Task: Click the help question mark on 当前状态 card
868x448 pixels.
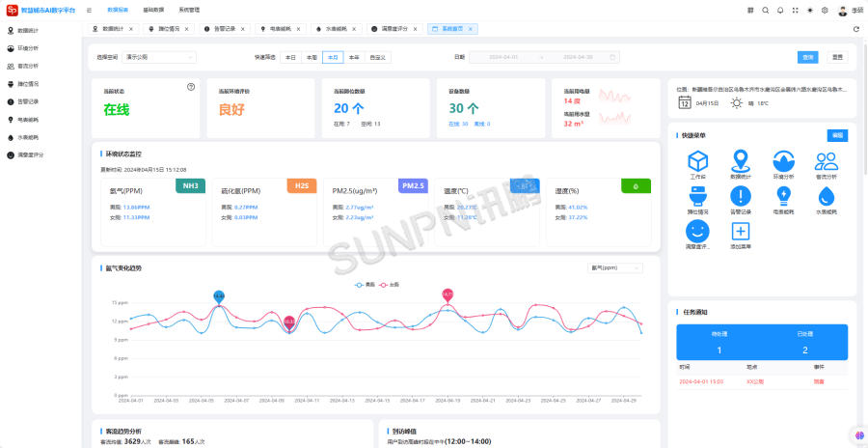Action: coord(191,87)
